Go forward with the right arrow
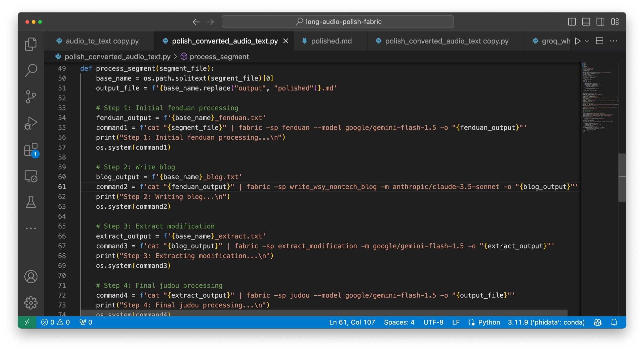Screen dimensions: 644x352 [x=210, y=22]
